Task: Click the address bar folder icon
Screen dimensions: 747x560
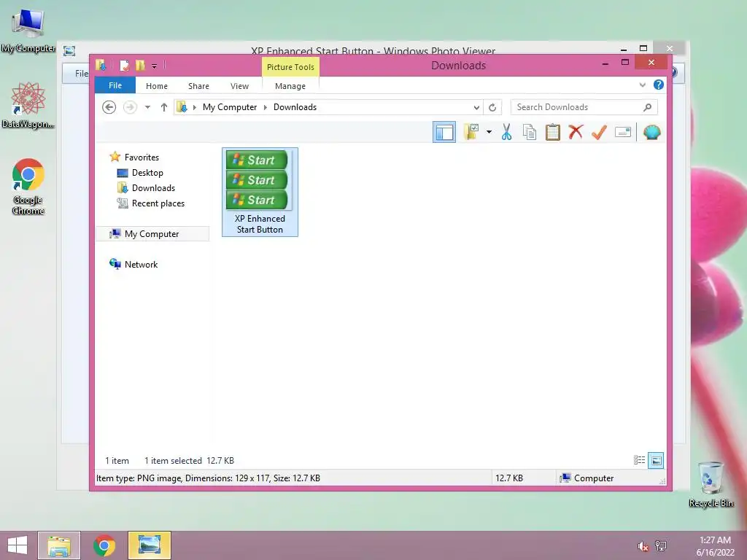Action: (x=182, y=107)
